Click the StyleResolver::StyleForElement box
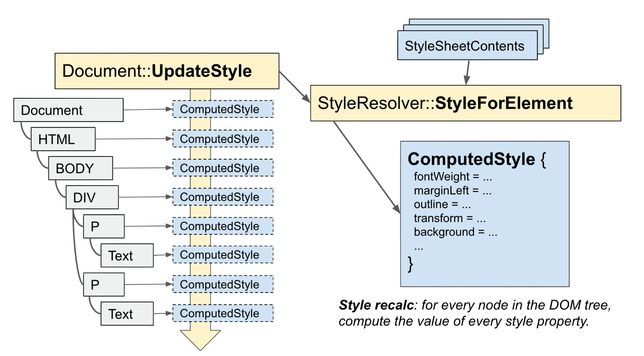 465,103
